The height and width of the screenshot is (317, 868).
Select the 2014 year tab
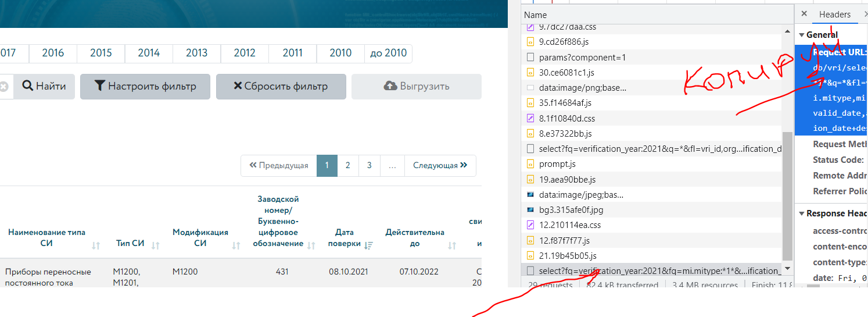(x=149, y=53)
